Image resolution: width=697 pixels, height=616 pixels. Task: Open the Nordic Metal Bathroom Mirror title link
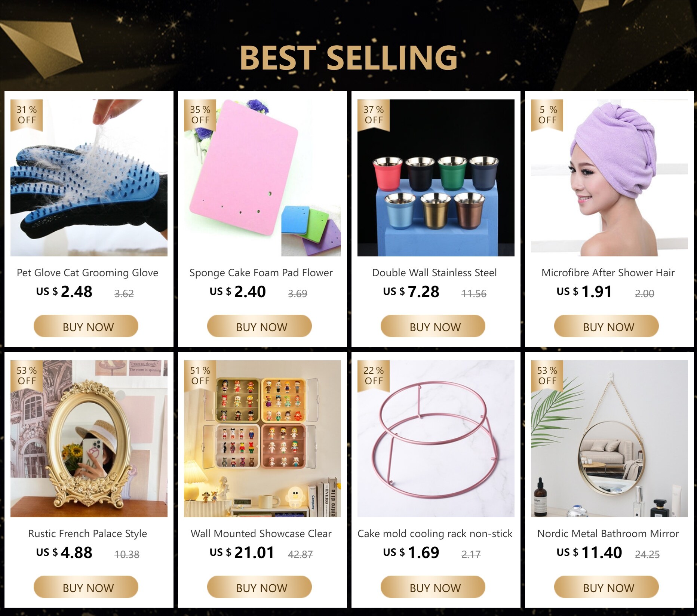(608, 534)
